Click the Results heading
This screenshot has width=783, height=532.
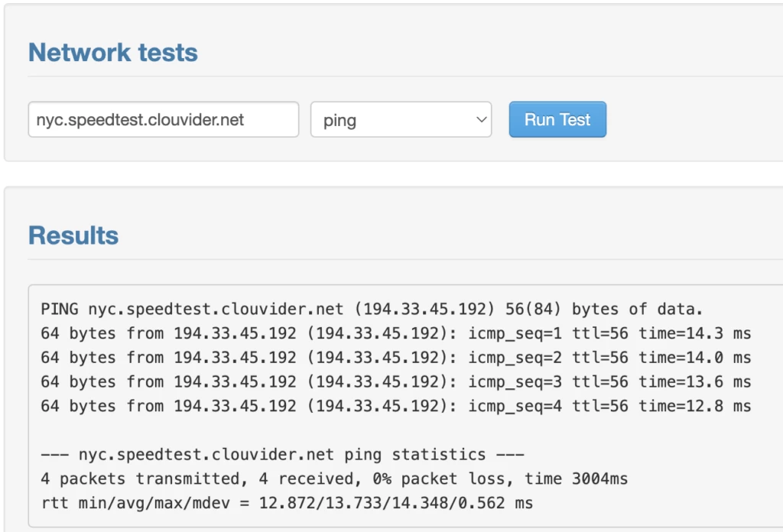click(x=73, y=235)
